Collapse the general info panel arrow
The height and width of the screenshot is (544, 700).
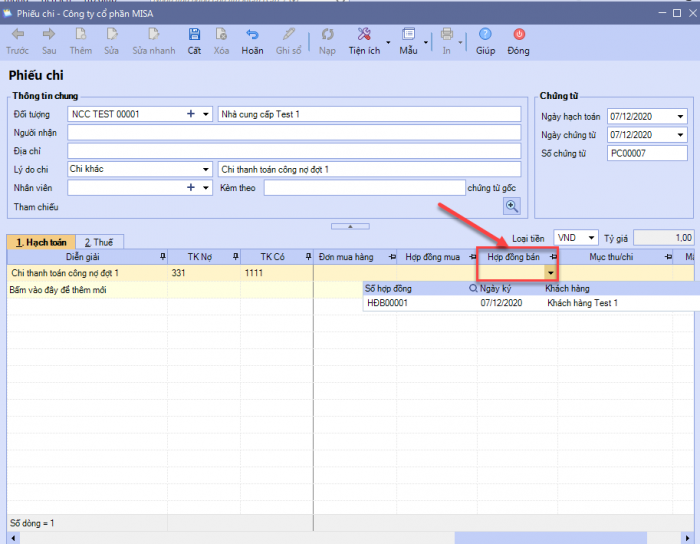click(348, 226)
